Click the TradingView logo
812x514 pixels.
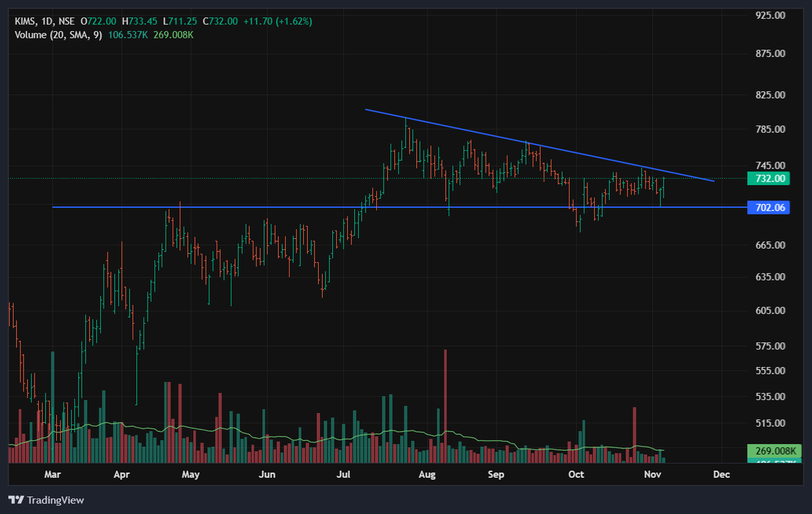[47, 500]
